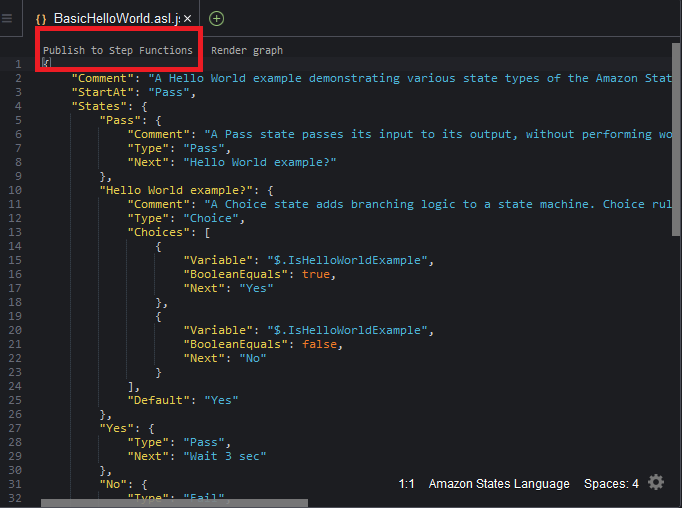Click the 1:1 cursor position indicator
This screenshot has width=682, height=508.
click(x=407, y=484)
